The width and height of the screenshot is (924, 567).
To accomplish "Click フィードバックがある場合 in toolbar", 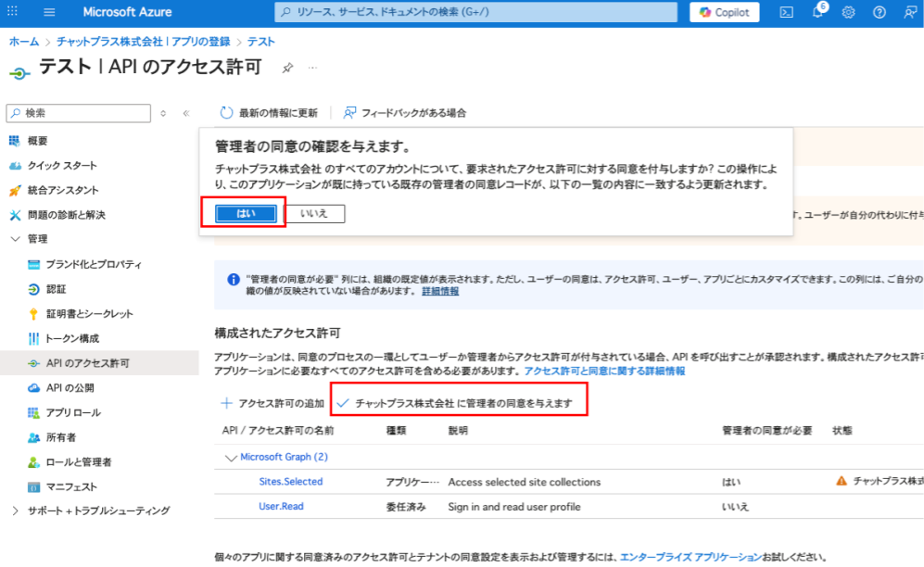I will pos(405,112).
